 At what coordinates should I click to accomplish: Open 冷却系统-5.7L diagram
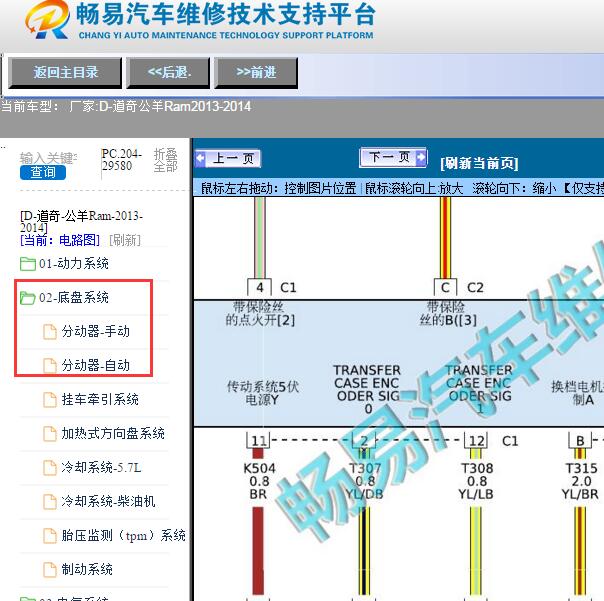pos(101,467)
